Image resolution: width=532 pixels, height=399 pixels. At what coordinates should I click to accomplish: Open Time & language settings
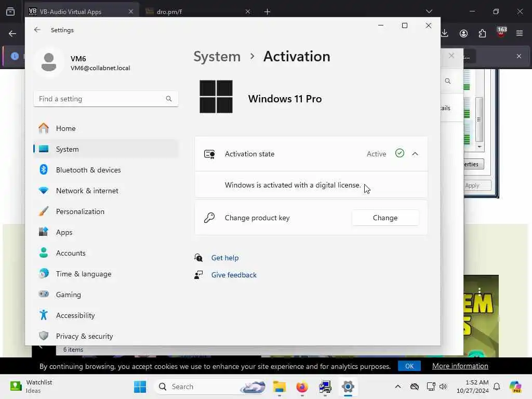pos(106,274)
